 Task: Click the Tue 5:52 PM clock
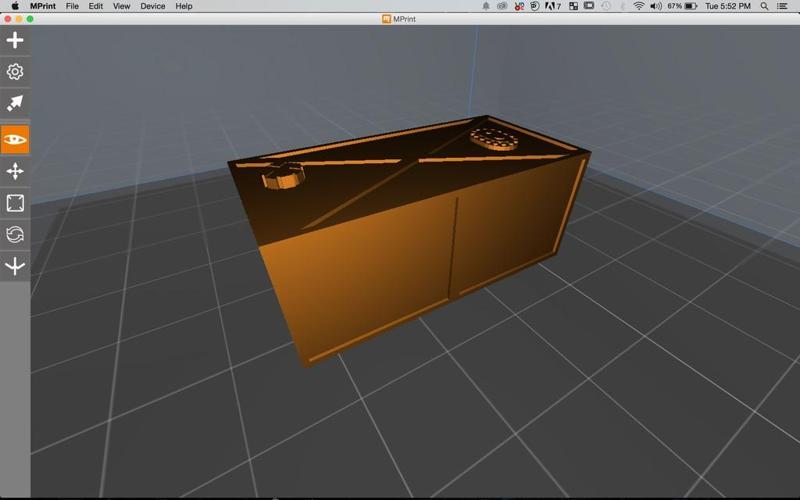(728, 6)
